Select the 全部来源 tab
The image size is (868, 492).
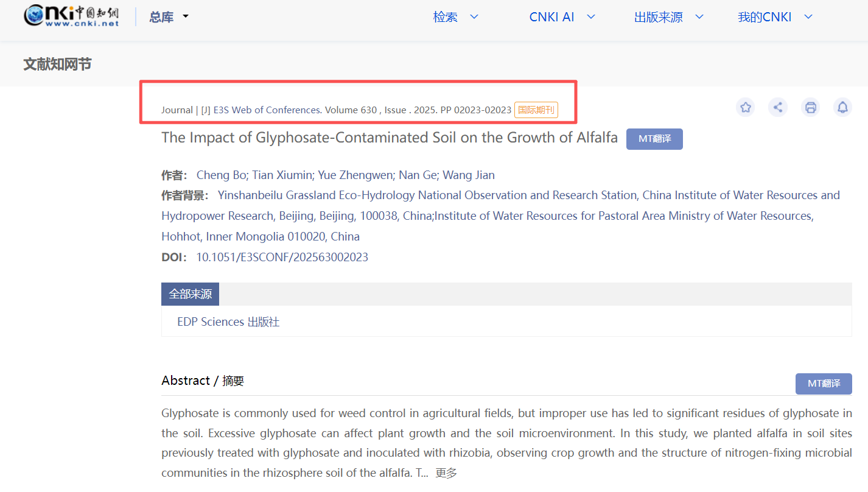tap(190, 294)
